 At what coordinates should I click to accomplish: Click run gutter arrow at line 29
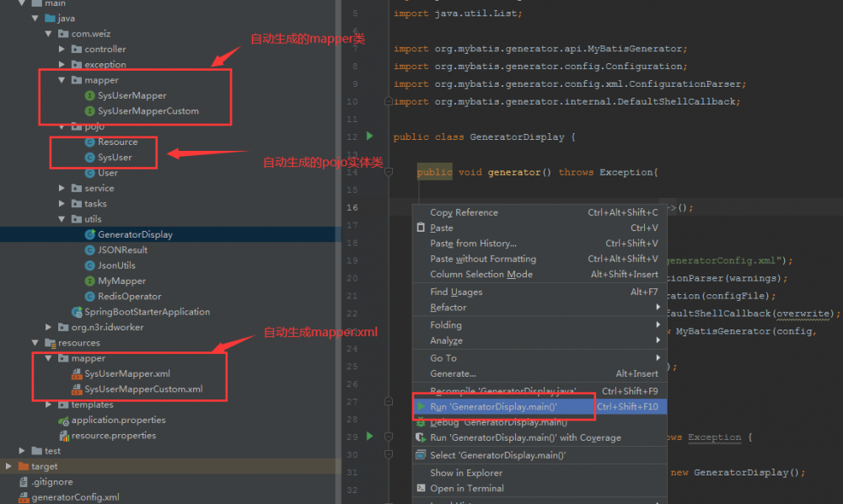click(x=370, y=436)
